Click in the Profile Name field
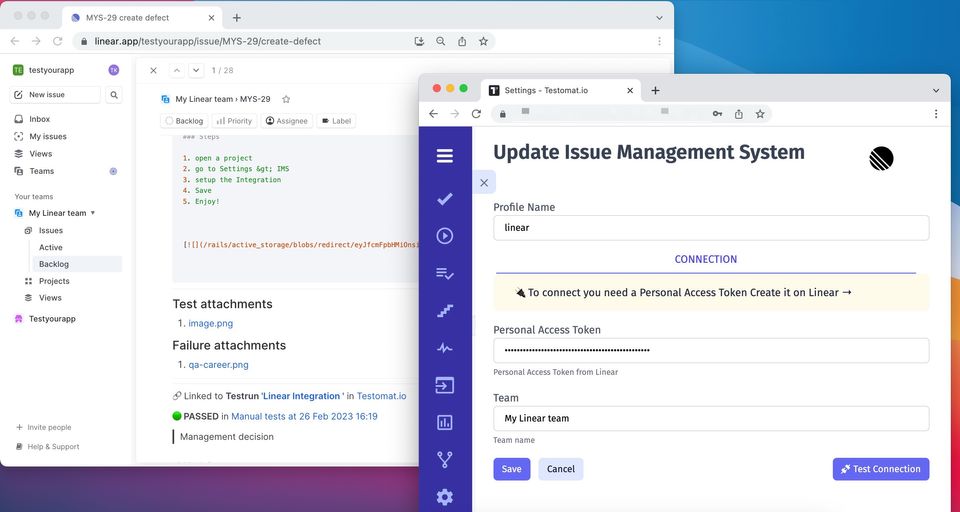 point(711,228)
